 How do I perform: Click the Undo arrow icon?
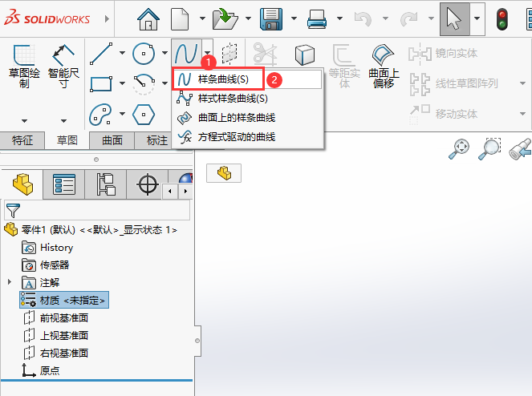point(363,19)
